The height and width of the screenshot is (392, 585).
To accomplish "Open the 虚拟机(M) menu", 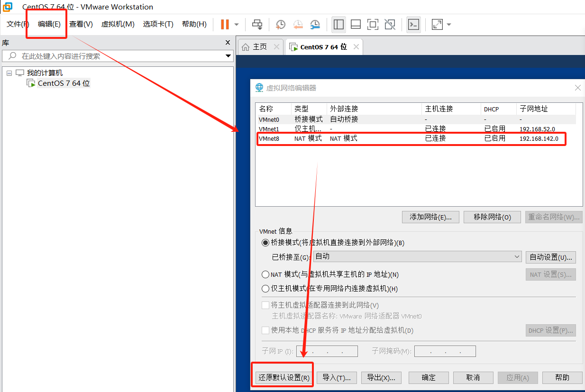I will (x=118, y=24).
